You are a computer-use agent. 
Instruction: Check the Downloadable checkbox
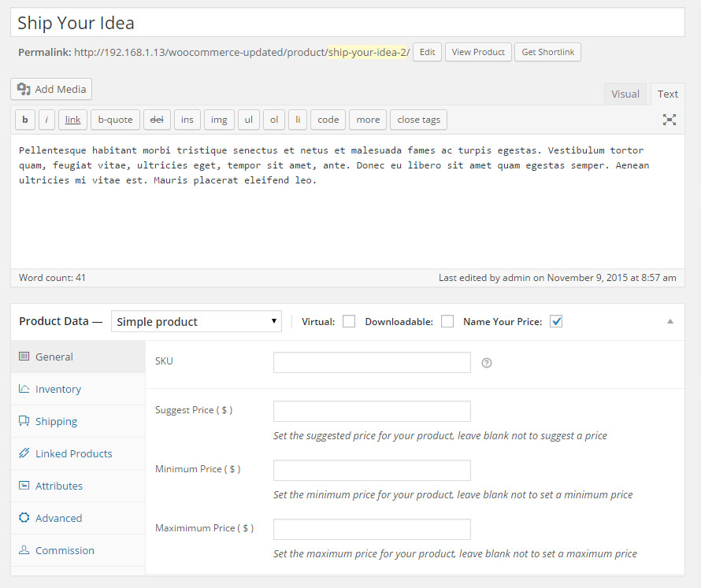click(447, 321)
